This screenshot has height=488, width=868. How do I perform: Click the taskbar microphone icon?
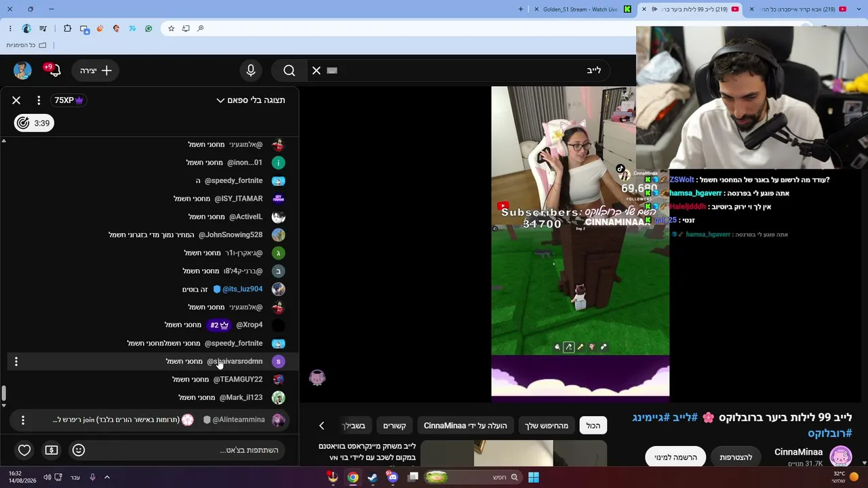pyautogui.click(x=92, y=477)
